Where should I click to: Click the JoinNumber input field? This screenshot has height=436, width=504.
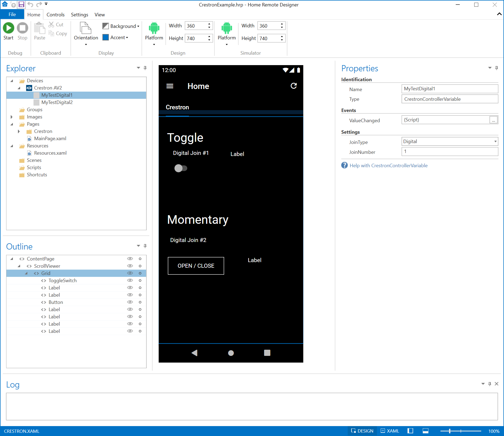pos(450,151)
